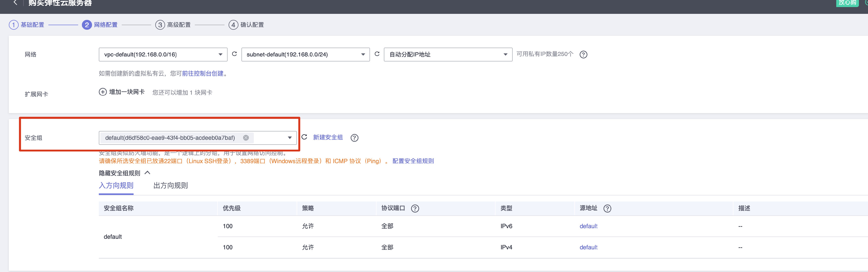The width and height of the screenshot is (868, 272).
Task: Select the 入方向规则 tab
Action: pos(116,185)
